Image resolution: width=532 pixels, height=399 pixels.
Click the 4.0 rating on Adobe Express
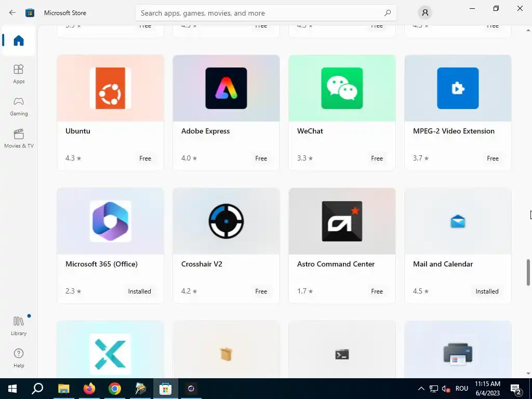pos(189,158)
